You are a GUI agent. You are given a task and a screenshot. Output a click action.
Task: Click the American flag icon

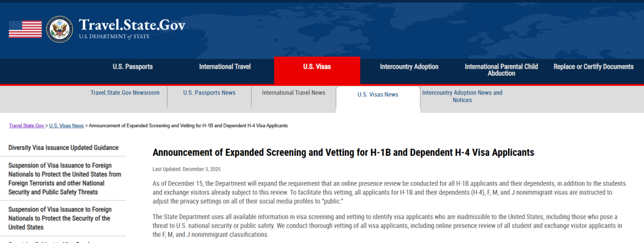pos(25,29)
